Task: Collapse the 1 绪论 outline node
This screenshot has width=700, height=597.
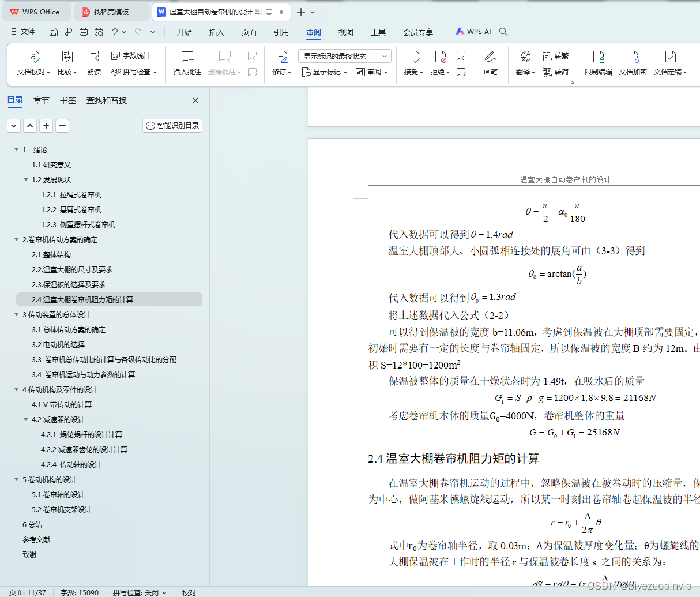Action: [17, 149]
